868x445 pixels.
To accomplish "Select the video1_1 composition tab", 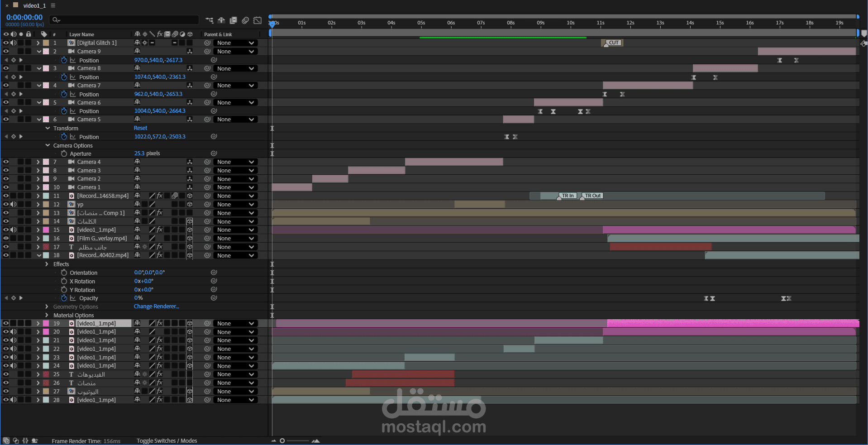I will tap(34, 5).
